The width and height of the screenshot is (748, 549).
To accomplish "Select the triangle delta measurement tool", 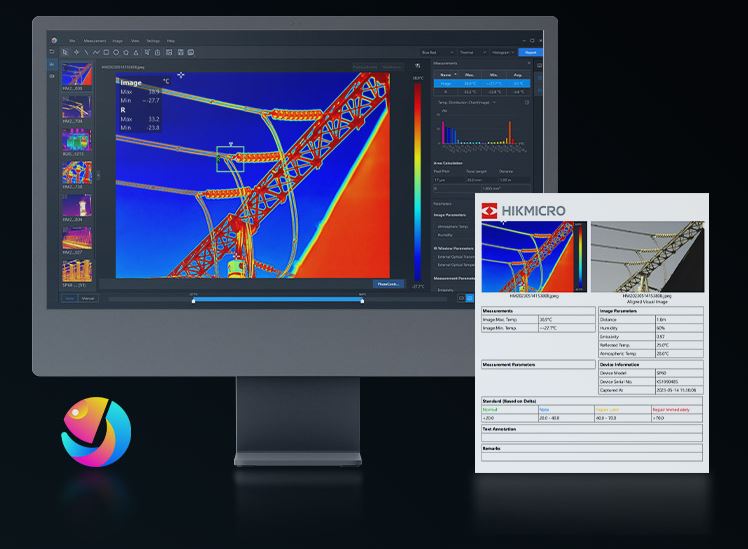I will click(x=136, y=52).
